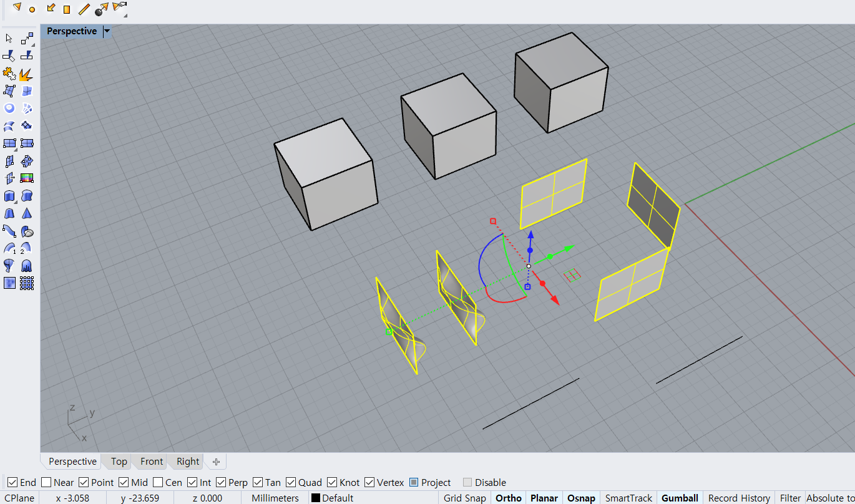This screenshot has width=855, height=504.
Task: Choose the Extrude to Point cone tool
Action: (26, 213)
